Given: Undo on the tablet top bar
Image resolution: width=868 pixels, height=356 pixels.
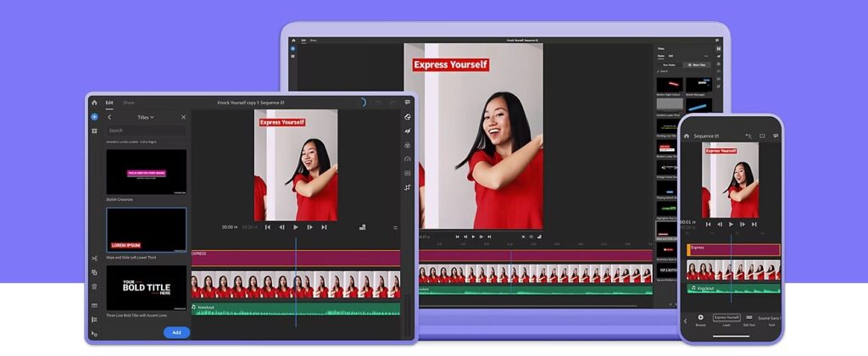Looking at the screenshot, I should (x=378, y=103).
